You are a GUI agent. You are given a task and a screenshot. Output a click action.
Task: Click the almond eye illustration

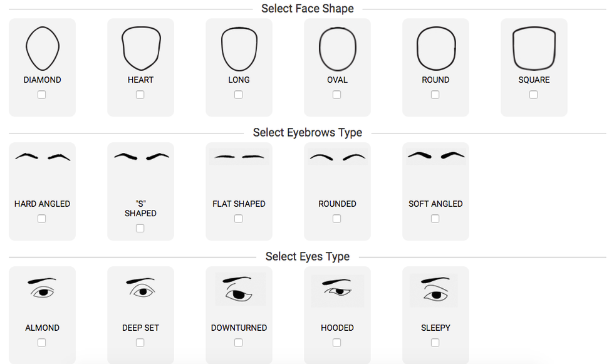(43, 288)
